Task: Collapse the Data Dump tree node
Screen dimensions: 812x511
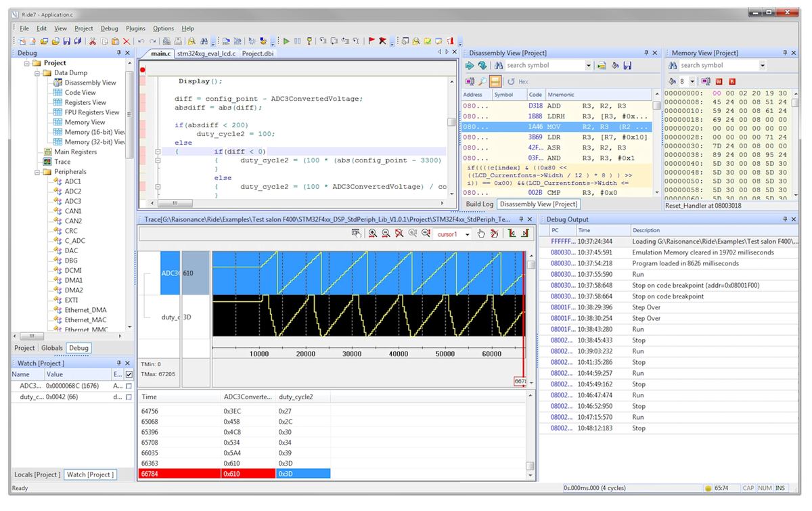Action: click(37, 73)
